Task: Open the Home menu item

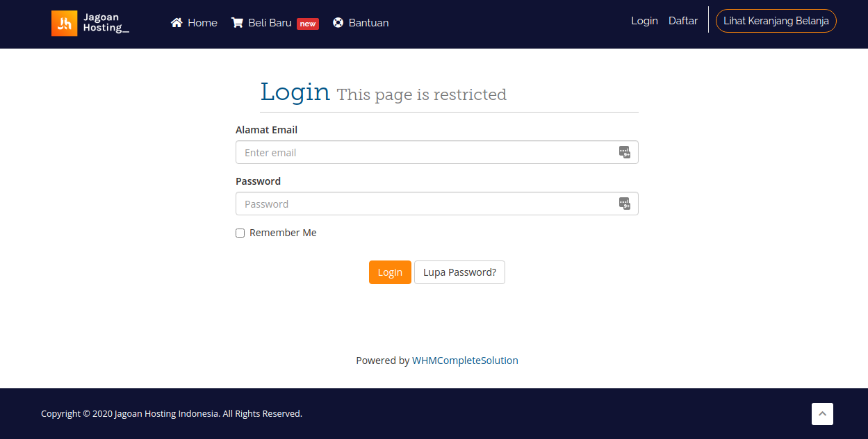Action: click(194, 23)
